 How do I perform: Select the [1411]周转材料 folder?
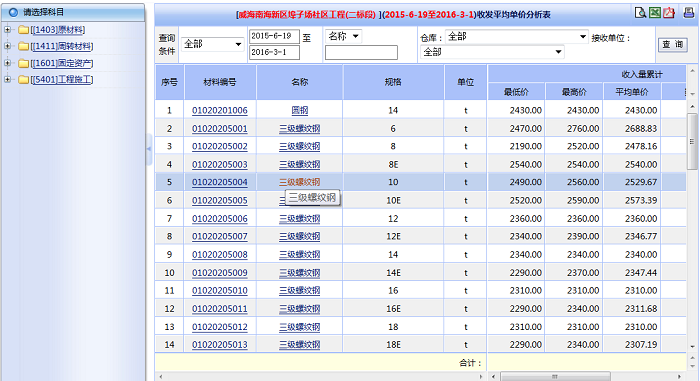(62, 46)
